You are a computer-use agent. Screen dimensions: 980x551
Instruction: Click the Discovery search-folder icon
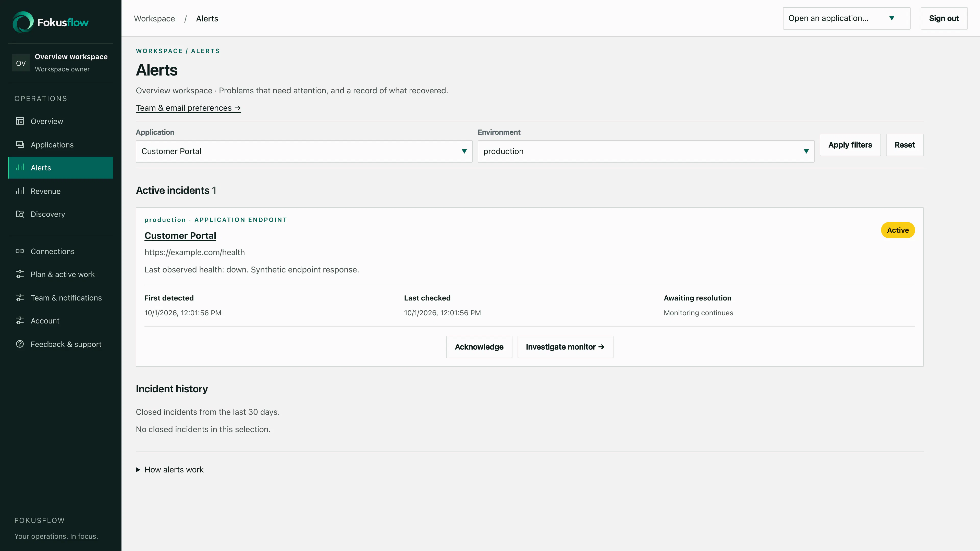[20, 214]
